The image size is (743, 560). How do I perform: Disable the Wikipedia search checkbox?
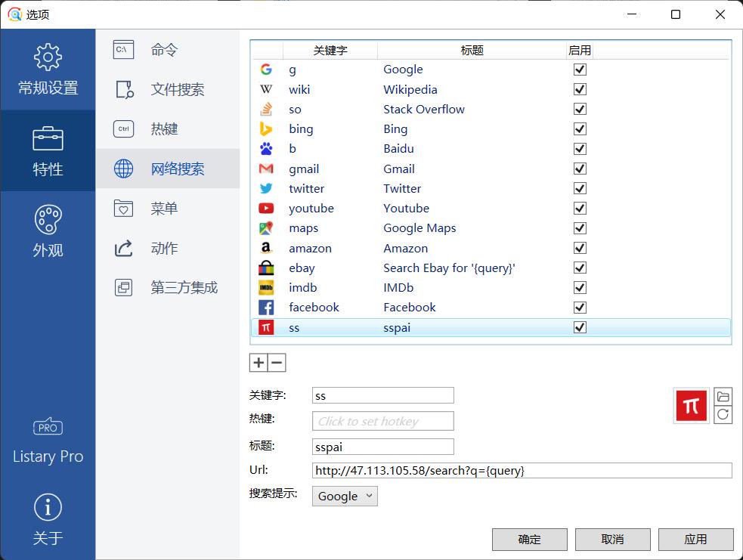[580, 89]
